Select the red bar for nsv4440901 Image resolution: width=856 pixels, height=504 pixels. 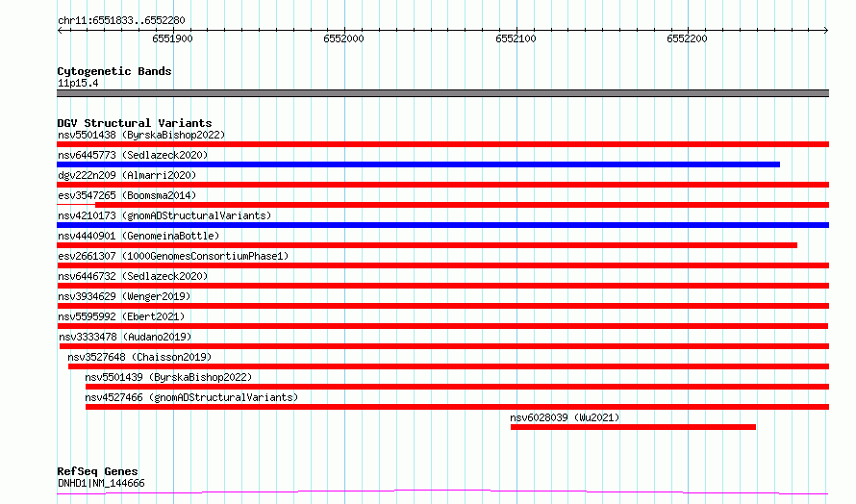pyautogui.click(x=427, y=245)
